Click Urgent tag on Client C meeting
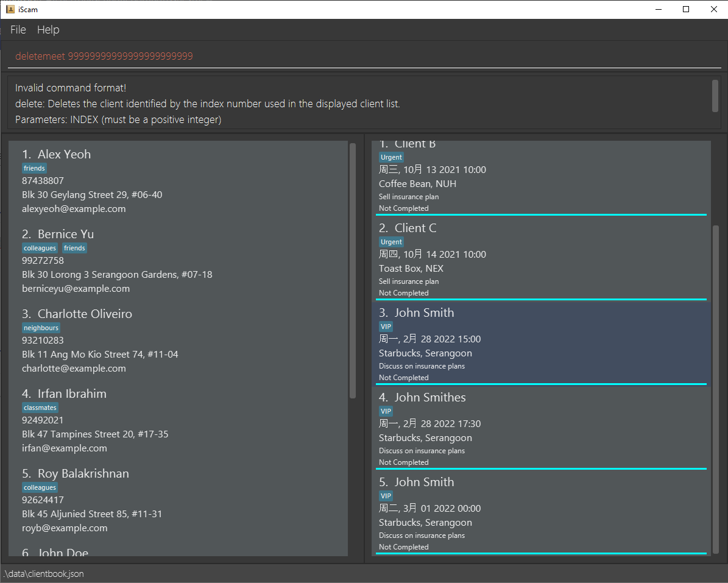 (391, 242)
